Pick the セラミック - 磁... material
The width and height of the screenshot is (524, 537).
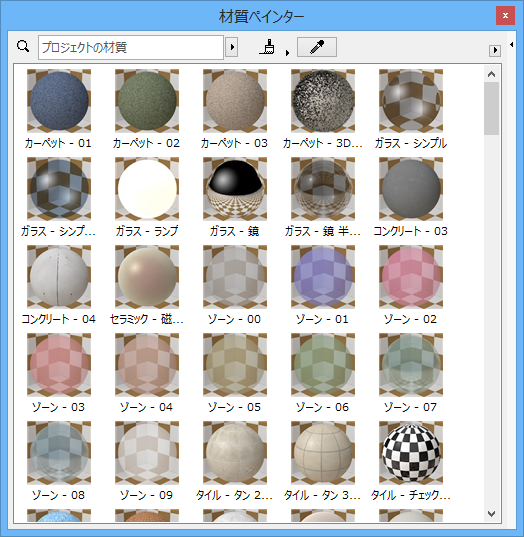click(147, 277)
